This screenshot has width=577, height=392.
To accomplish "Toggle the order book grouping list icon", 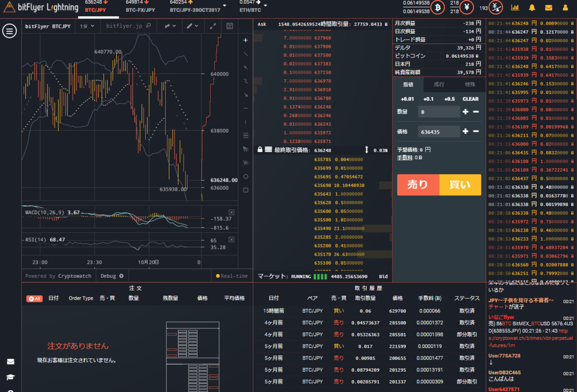I will 269,150.
